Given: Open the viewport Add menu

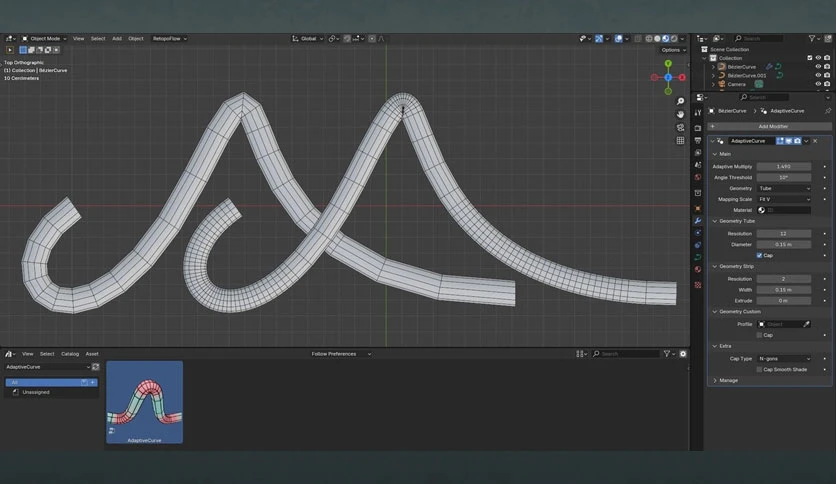Looking at the screenshot, I should 117,38.
